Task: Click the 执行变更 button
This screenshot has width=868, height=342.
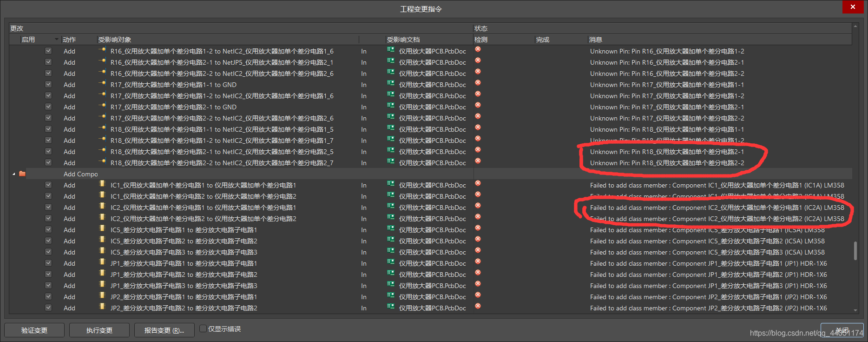Action: pos(99,330)
